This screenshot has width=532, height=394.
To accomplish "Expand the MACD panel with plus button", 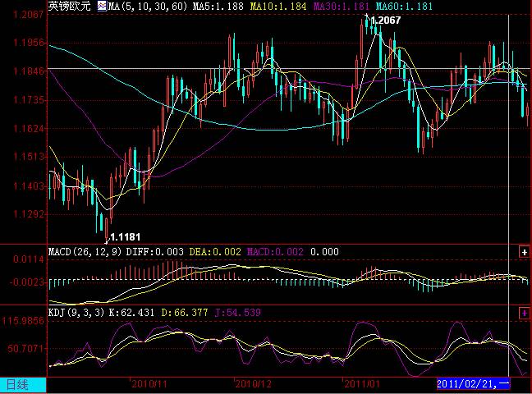I will click(524, 252).
